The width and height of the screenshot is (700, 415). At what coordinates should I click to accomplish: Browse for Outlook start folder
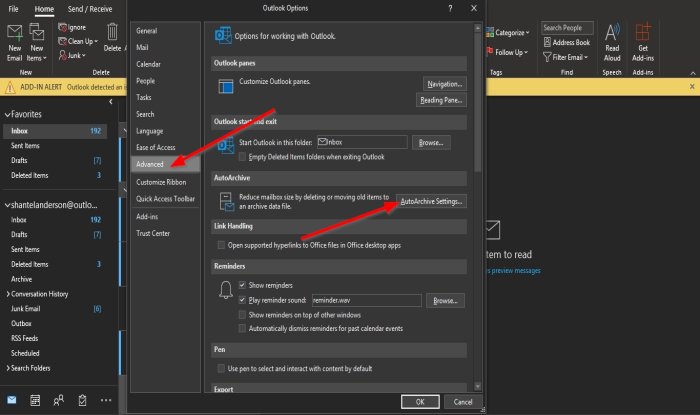point(431,142)
